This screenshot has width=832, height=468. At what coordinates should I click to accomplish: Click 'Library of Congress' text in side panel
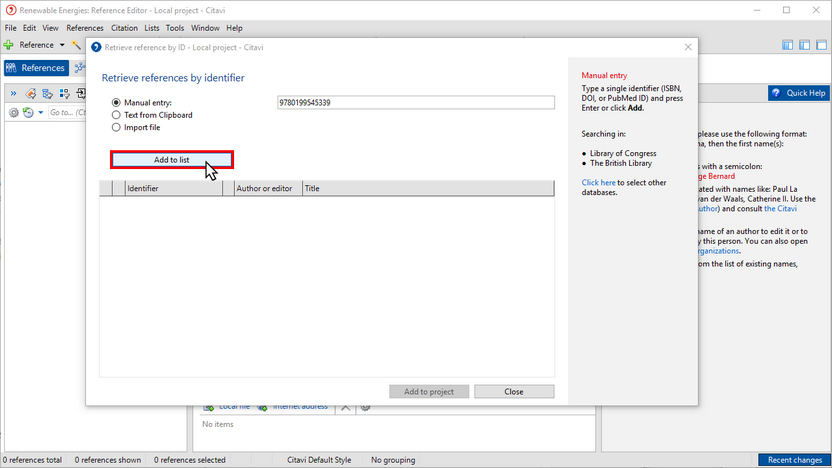click(623, 153)
